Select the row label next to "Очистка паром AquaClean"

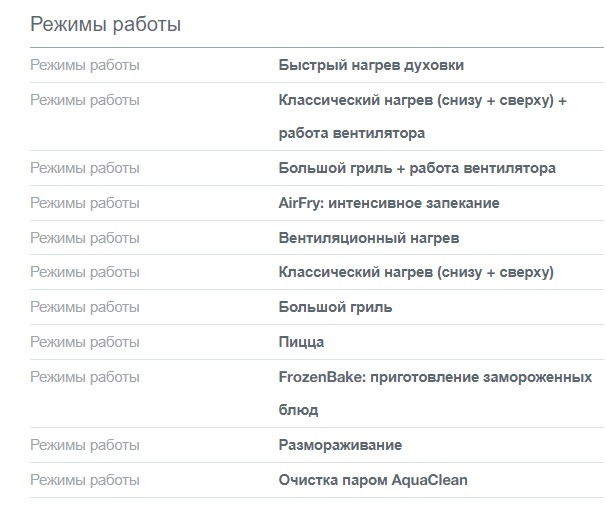click(x=85, y=479)
